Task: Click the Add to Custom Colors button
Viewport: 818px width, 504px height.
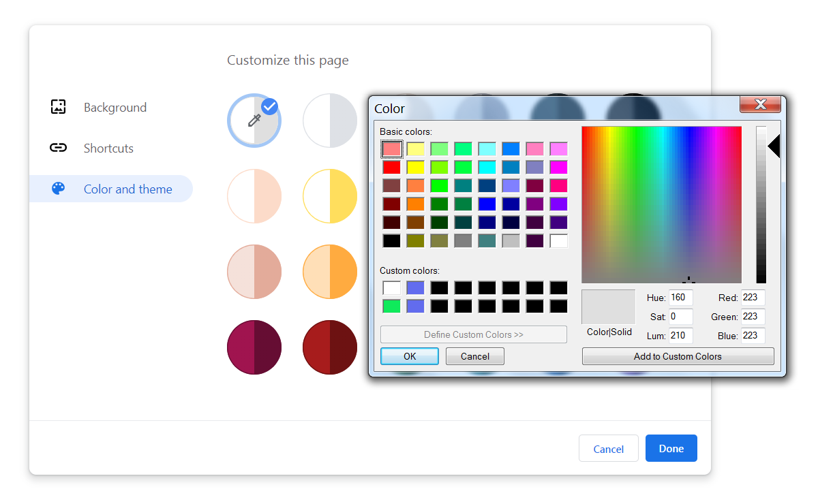Action: [x=678, y=356]
